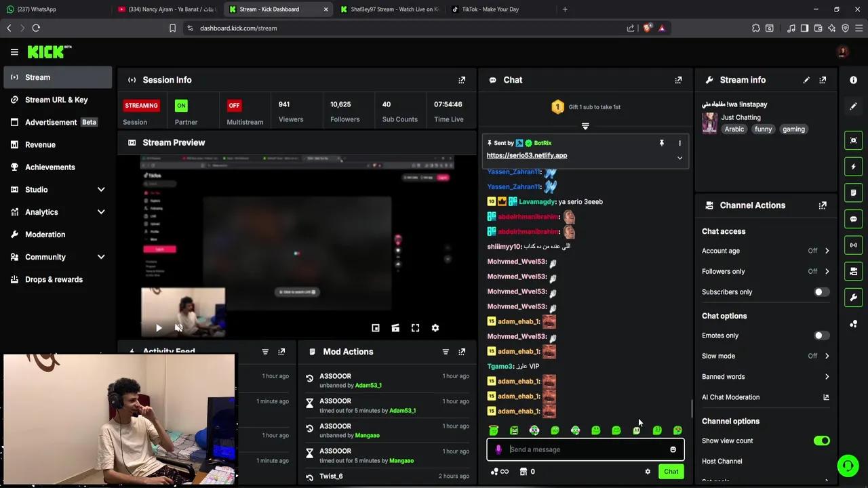Open Slow mode options
The width and height of the screenshot is (868, 488).
(766, 356)
